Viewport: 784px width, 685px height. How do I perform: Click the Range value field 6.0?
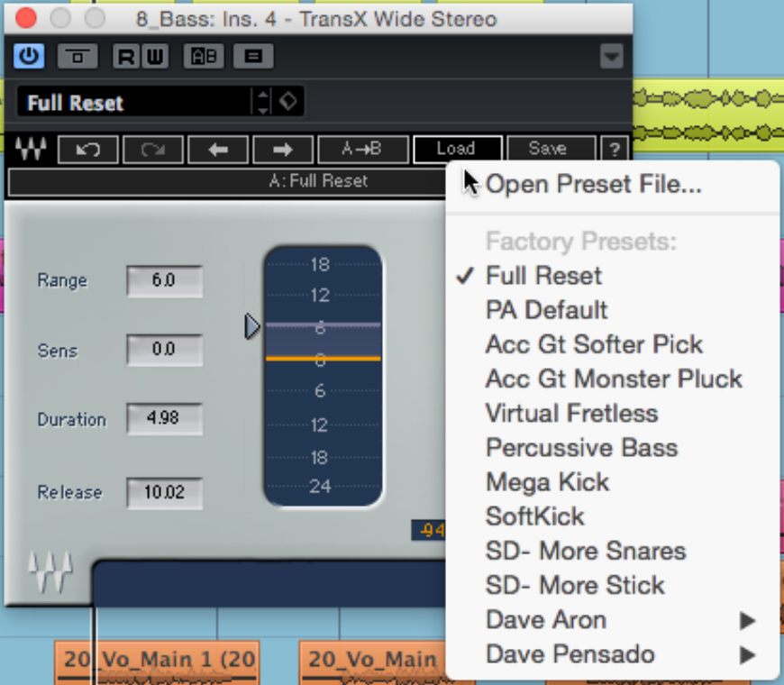tap(165, 281)
